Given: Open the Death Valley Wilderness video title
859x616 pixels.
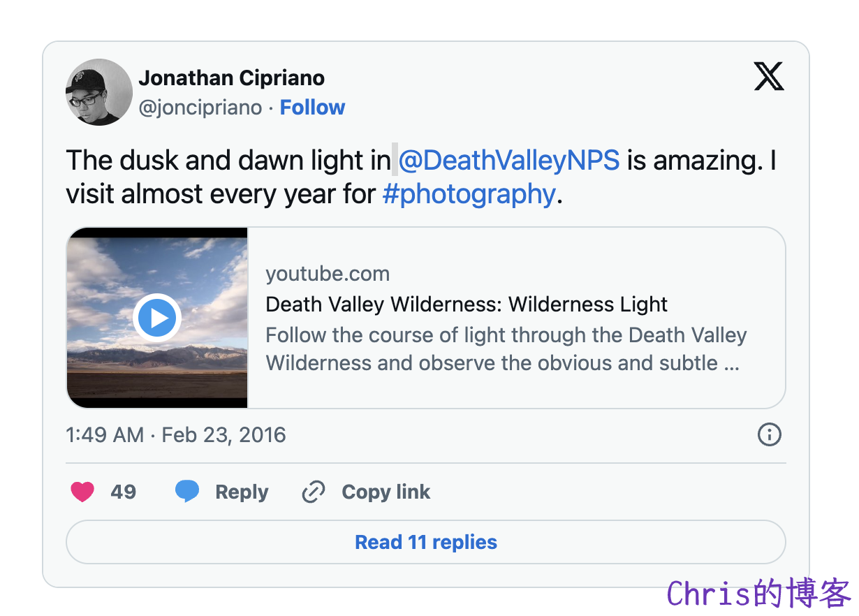Looking at the screenshot, I should pyautogui.click(x=467, y=305).
